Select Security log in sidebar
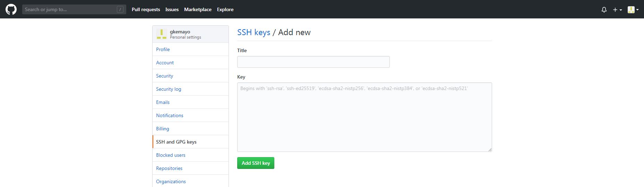 [169, 89]
